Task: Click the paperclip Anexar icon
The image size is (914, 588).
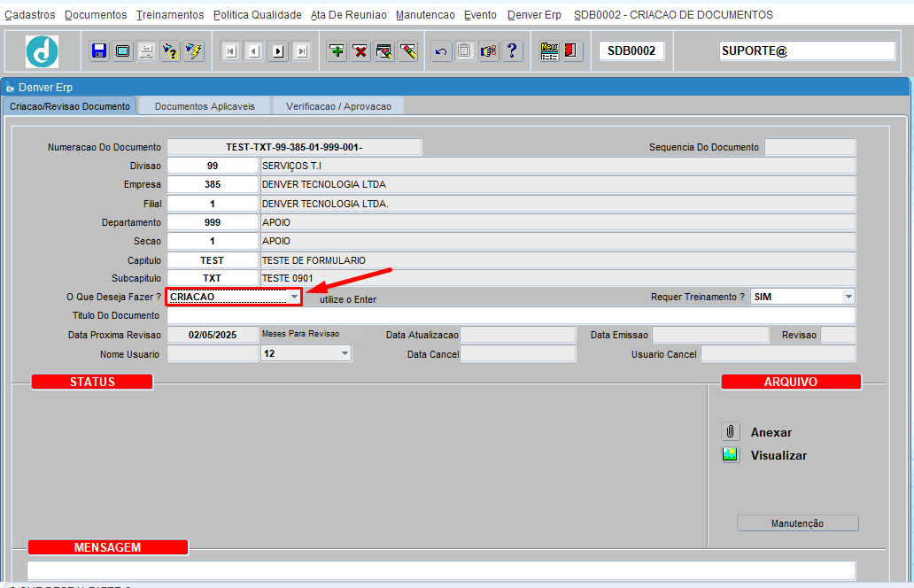Action: coord(731,432)
